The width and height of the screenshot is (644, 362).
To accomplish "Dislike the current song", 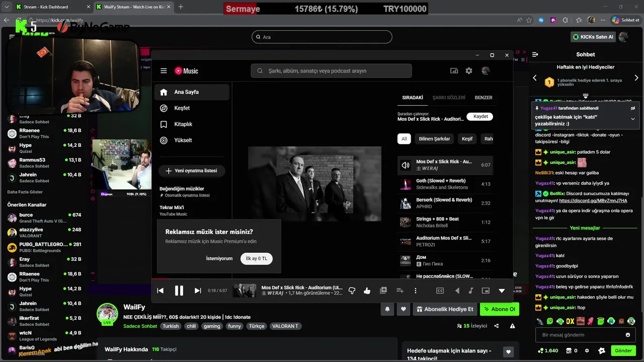I will pos(352,291).
